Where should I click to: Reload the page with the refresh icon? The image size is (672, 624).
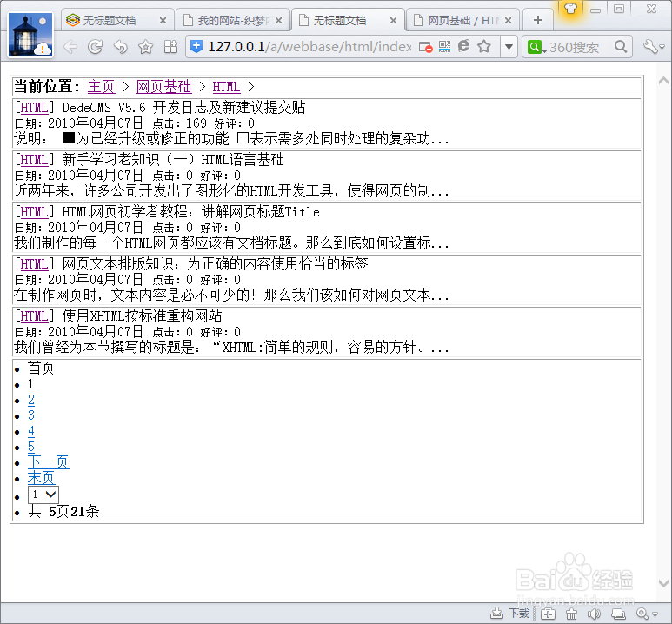[x=96, y=47]
